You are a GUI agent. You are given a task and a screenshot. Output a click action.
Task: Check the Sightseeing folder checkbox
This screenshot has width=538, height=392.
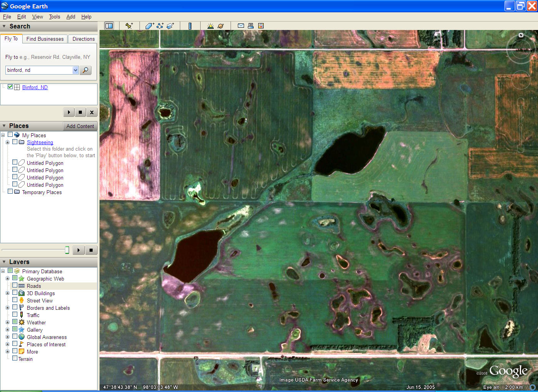click(15, 142)
